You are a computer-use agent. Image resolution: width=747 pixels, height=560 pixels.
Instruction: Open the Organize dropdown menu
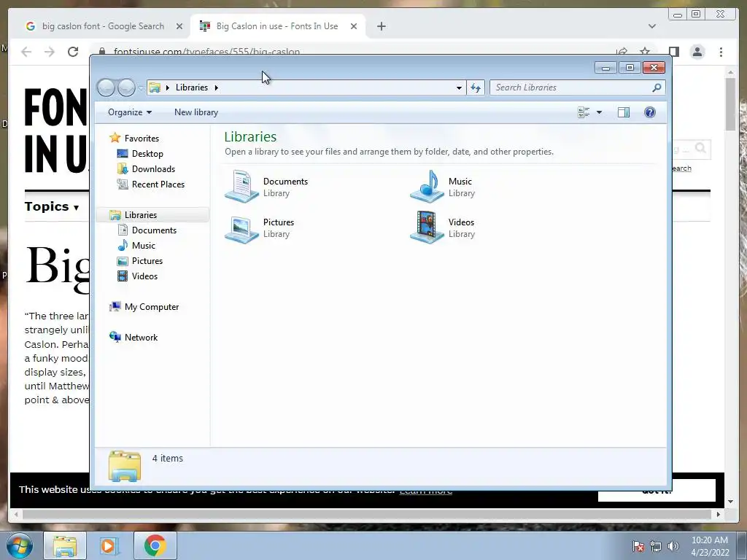click(130, 112)
